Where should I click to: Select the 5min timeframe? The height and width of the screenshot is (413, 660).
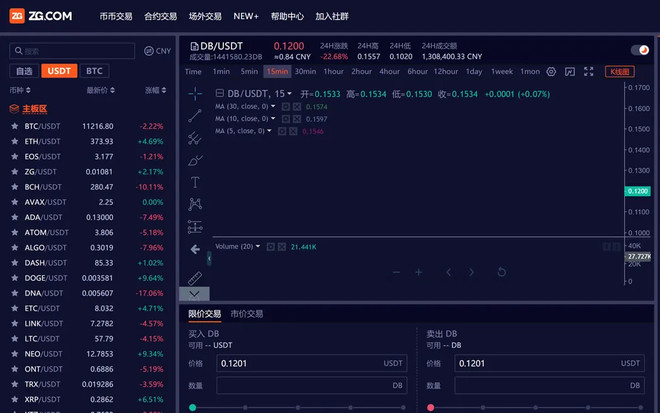click(x=249, y=72)
